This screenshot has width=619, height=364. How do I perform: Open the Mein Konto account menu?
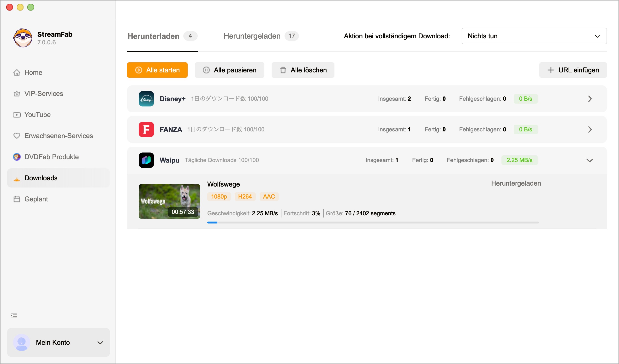coord(58,342)
